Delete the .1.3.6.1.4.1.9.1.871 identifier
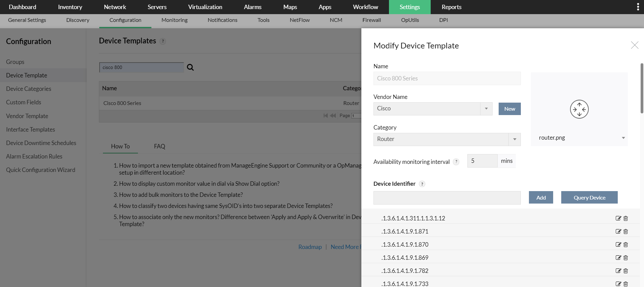Viewport: 644px width, 287px height. (626, 231)
